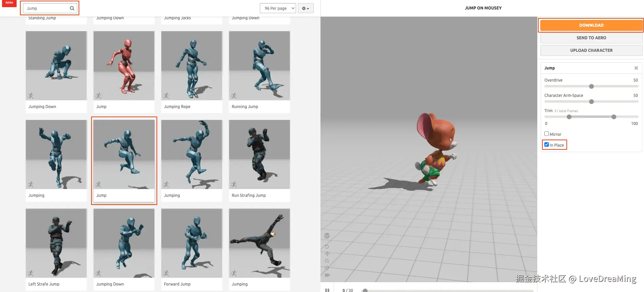Click the Forward Jump card label
Image resolution: width=644 pixels, height=292 pixels.
coord(177,284)
